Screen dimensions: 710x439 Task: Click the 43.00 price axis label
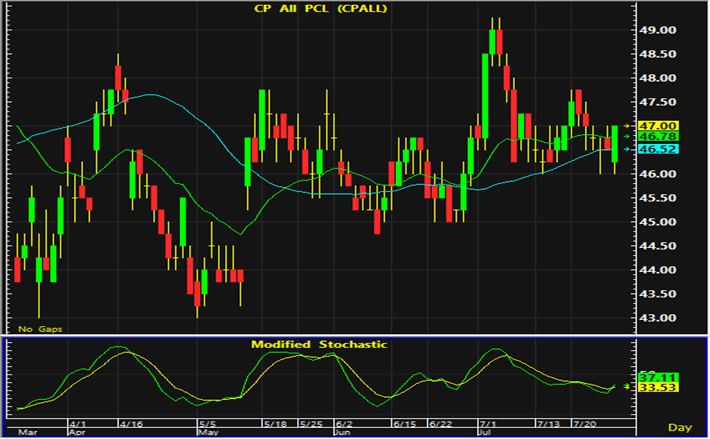(657, 318)
